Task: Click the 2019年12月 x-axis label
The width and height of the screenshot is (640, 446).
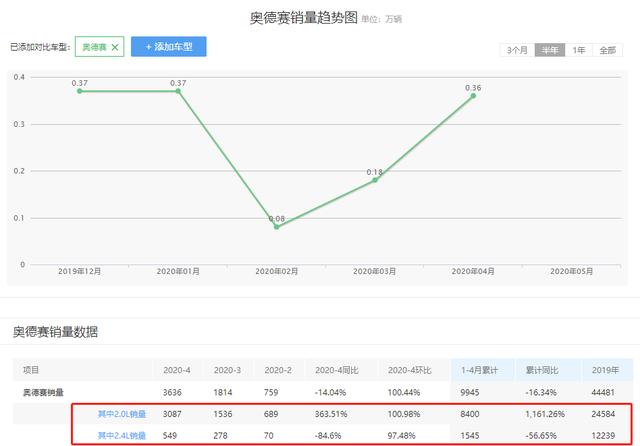Action: tap(80, 271)
